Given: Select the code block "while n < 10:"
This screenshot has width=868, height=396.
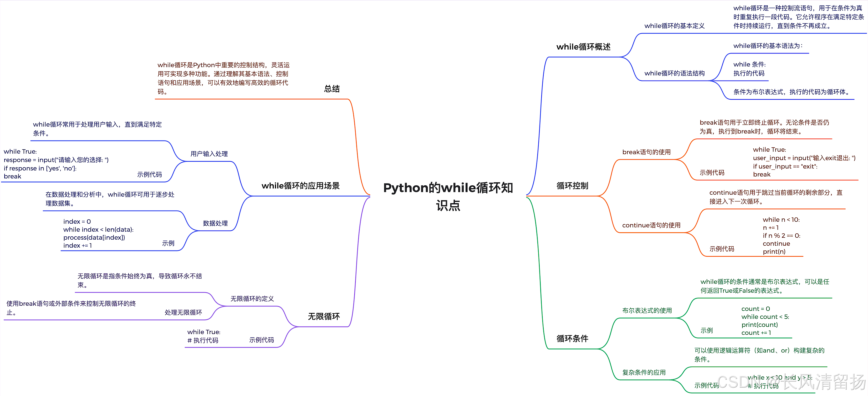Looking at the screenshot, I should (781, 236).
